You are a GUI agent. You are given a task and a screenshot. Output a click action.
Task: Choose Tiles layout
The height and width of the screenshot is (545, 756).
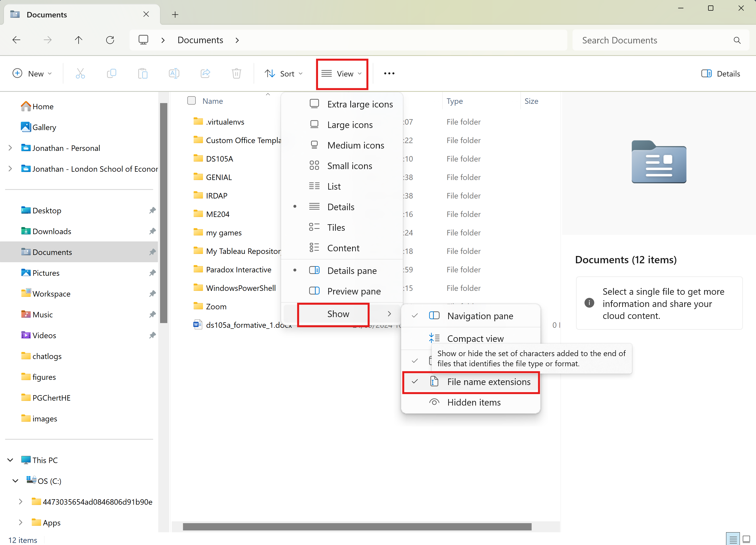tap(342, 228)
